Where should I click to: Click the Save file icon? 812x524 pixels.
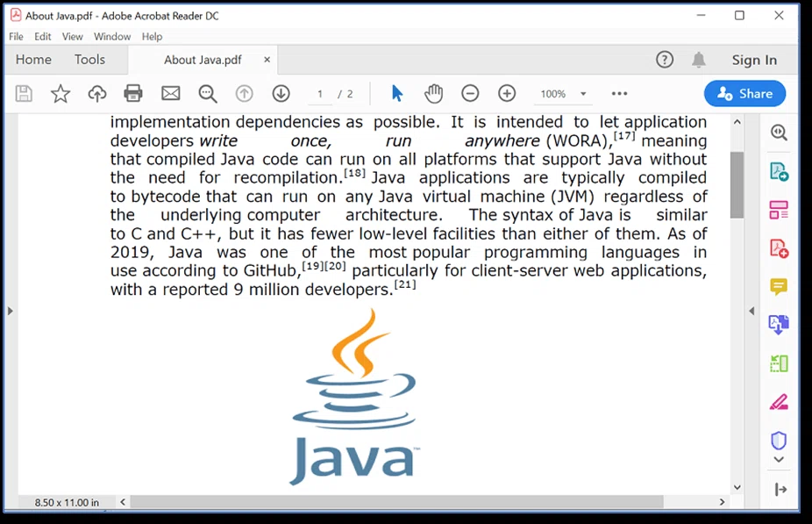click(24, 94)
